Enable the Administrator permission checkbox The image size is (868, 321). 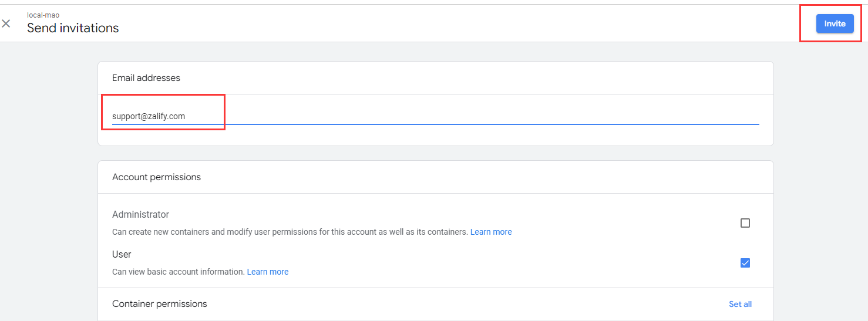[745, 223]
